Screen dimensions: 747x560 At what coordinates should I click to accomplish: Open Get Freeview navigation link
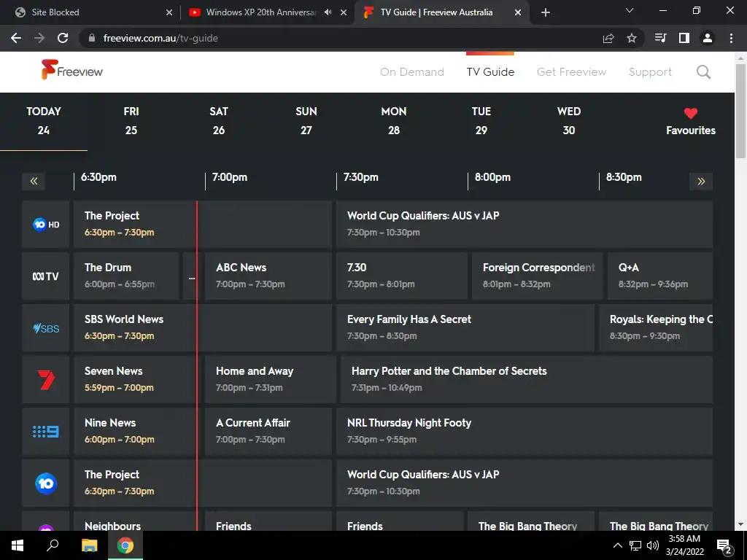click(571, 72)
